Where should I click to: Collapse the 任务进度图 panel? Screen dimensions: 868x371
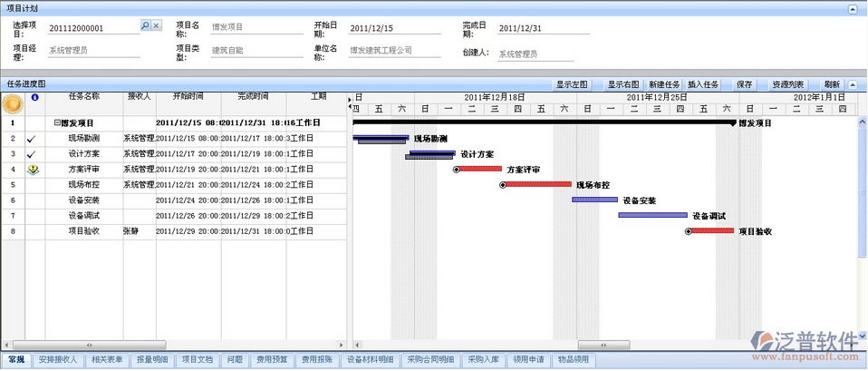(x=851, y=83)
